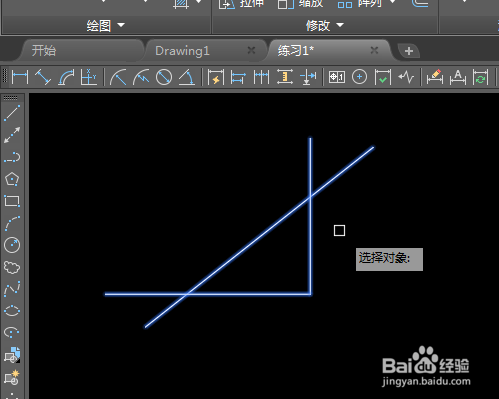This screenshot has width=499, height=399.
Task: Click the 缩放 scale button
Action: (300, 4)
